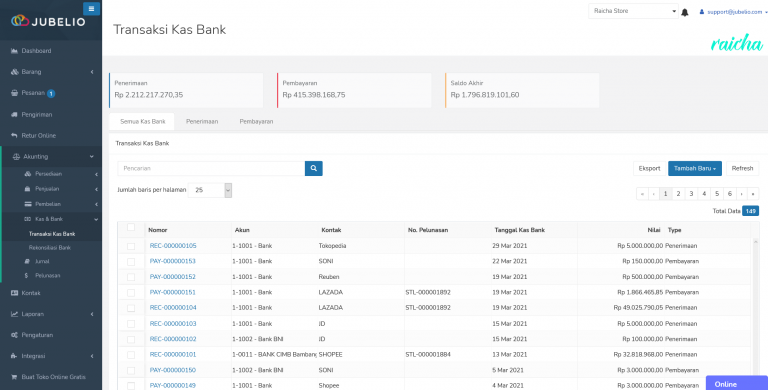The height and width of the screenshot is (390, 768).
Task: Open transaction link PAY-000000150
Action: pyautogui.click(x=172, y=370)
